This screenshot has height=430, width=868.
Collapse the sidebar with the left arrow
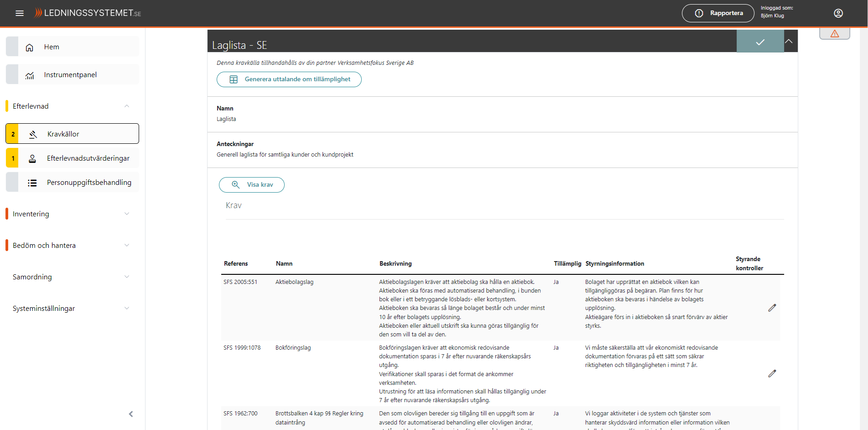point(131,414)
